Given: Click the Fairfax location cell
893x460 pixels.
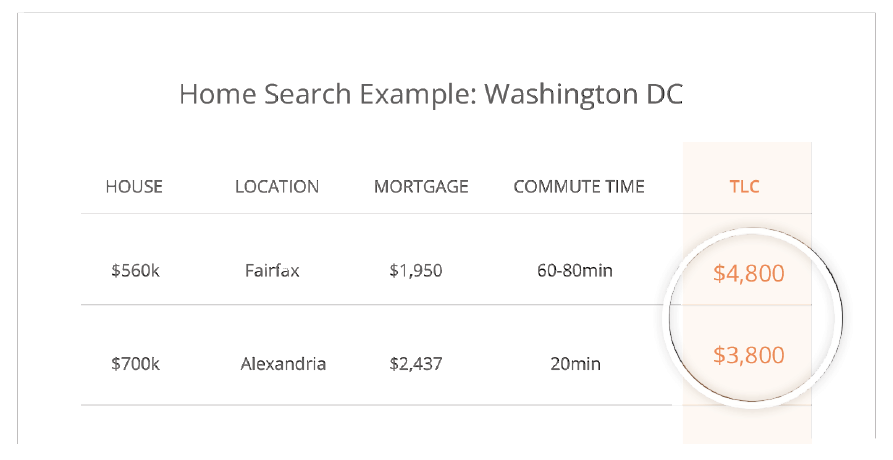Looking at the screenshot, I should [272, 270].
